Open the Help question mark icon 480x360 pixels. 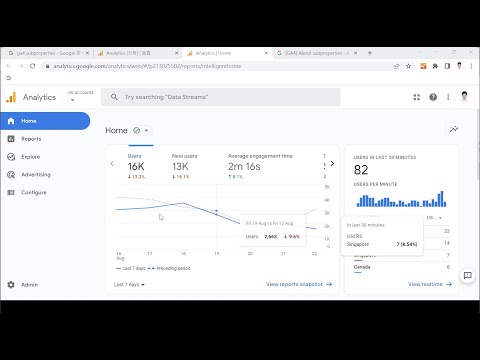point(433,97)
